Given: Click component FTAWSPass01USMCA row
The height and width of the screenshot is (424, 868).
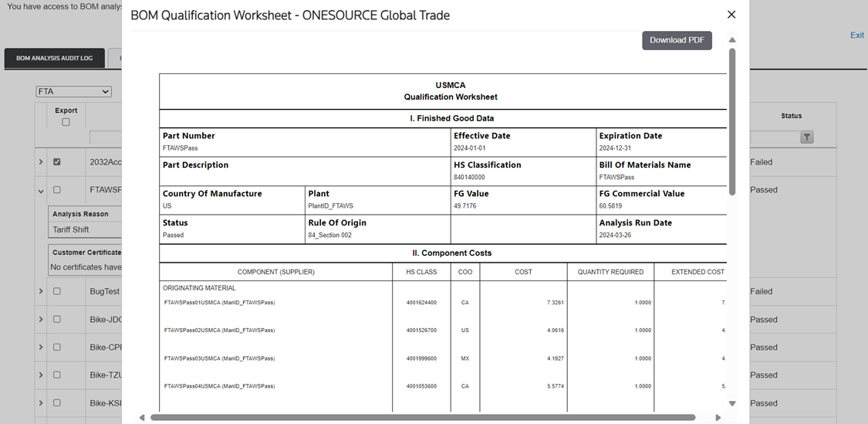Looking at the screenshot, I should 220,303.
